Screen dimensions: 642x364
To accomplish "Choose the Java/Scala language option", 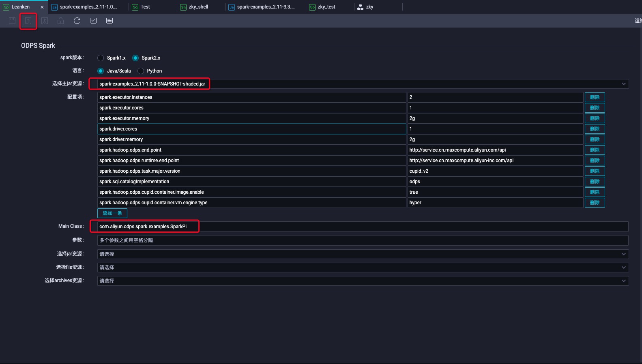I will tap(101, 71).
